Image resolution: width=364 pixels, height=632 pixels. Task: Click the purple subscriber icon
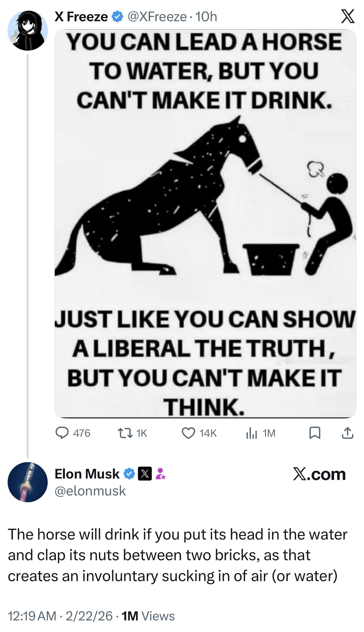(x=161, y=474)
